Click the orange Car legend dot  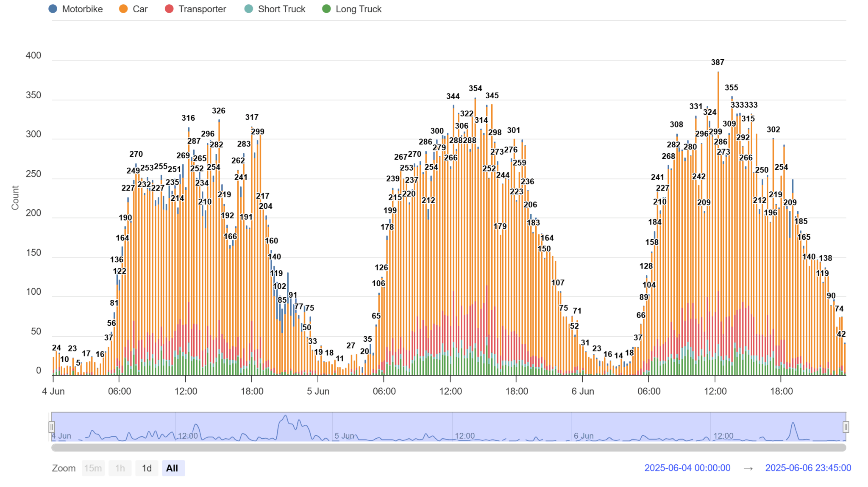[x=123, y=9]
